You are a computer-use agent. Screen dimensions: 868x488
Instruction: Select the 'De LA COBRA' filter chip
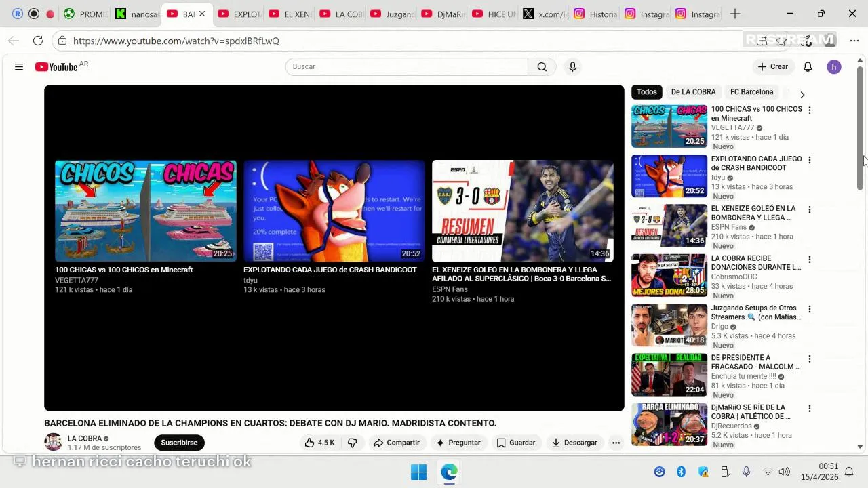coord(693,92)
